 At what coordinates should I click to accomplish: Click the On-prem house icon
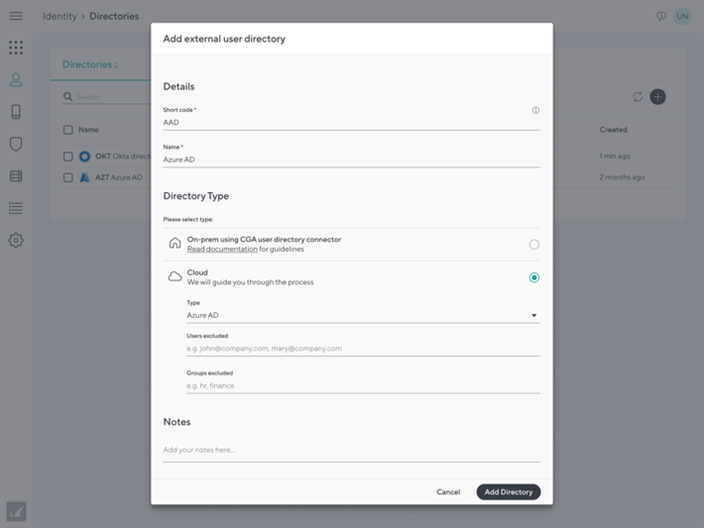[175, 243]
